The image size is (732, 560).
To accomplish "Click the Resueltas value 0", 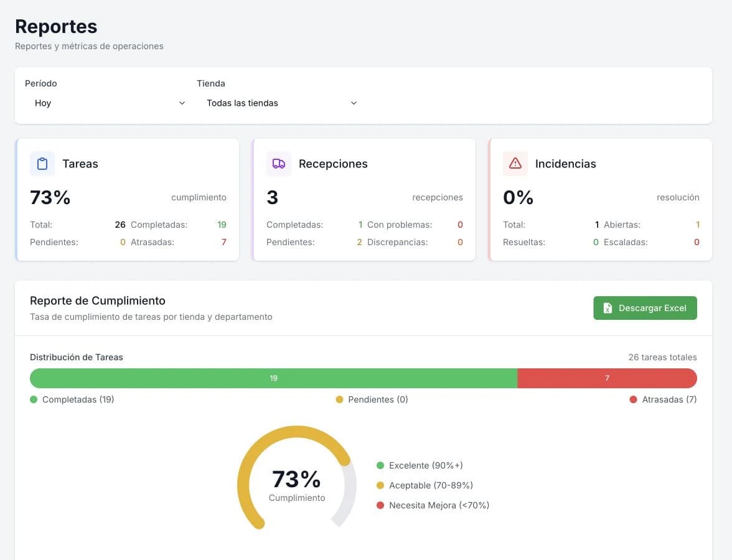I will coord(596,242).
